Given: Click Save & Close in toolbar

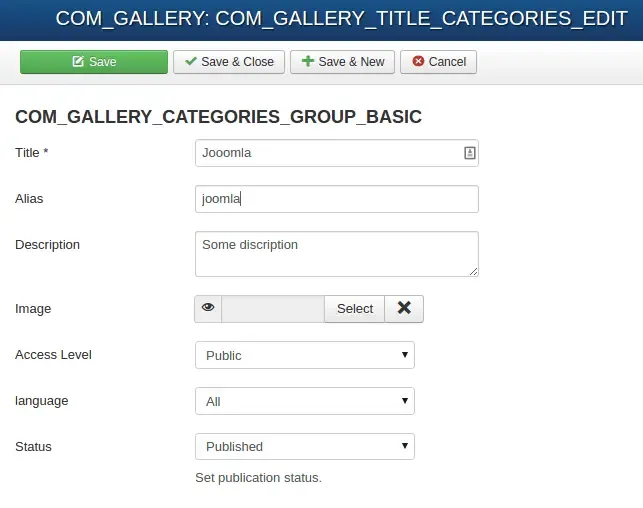Looking at the screenshot, I should point(229,62).
